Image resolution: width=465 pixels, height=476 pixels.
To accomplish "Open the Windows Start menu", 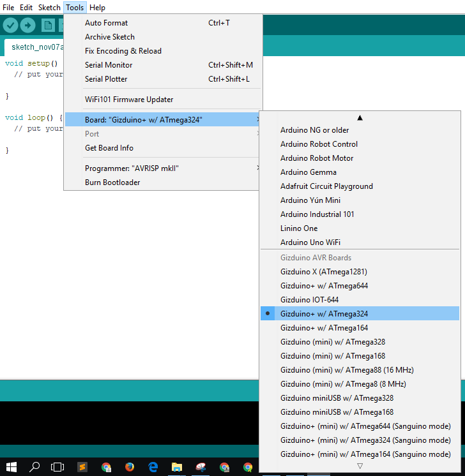I will pyautogui.click(x=11, y=467).
